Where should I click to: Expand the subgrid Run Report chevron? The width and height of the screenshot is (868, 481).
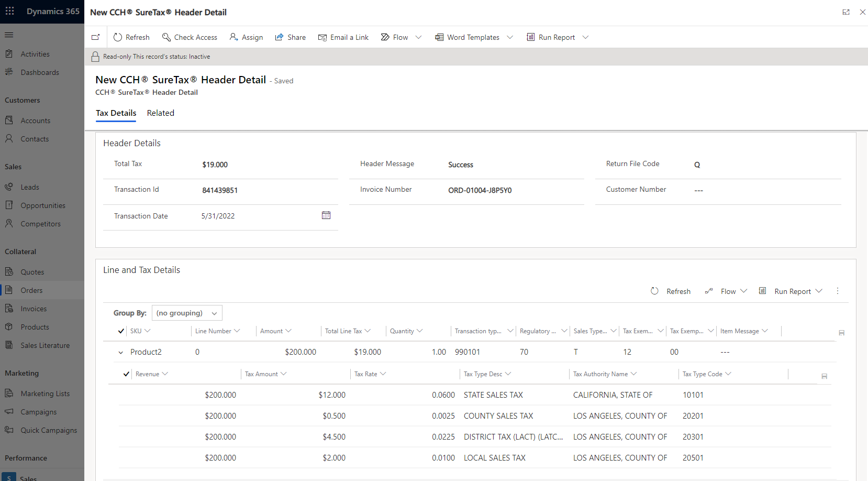point(819,291)
